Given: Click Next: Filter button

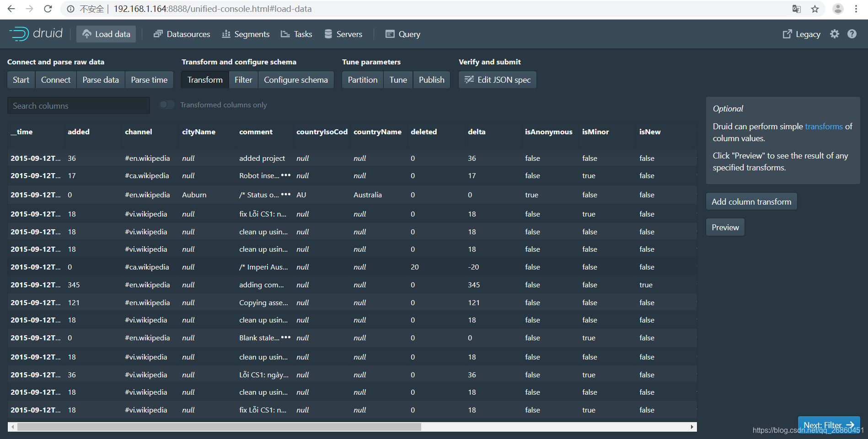Looking at the screenshot, I should (829, 425).
